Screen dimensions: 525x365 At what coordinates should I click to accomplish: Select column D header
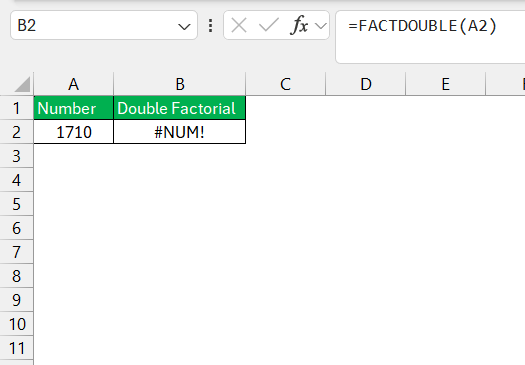pyautogui.click(x=366, y=84)
